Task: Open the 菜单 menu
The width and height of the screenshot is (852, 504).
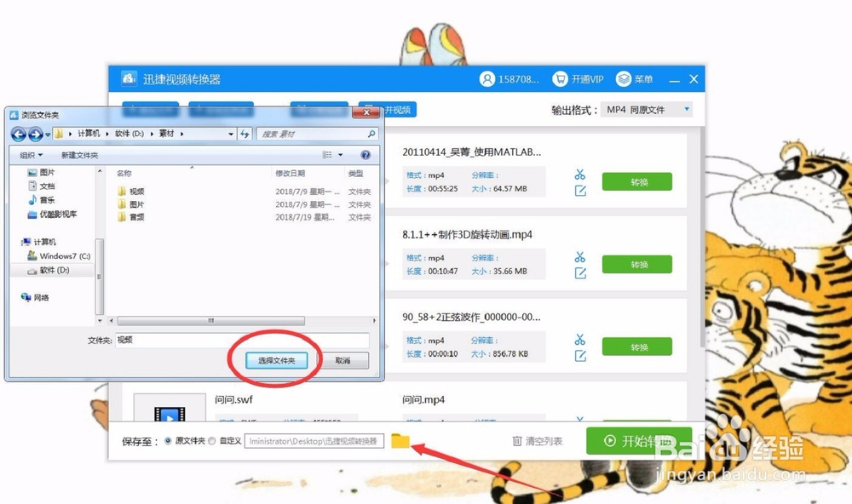Action: click(636, 78)
